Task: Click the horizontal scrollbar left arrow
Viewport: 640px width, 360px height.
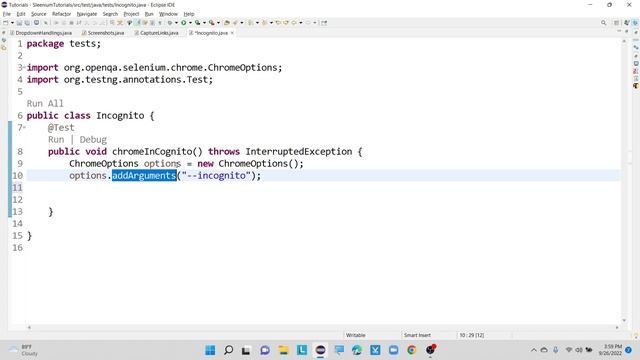Action: (x=29, y=327)
